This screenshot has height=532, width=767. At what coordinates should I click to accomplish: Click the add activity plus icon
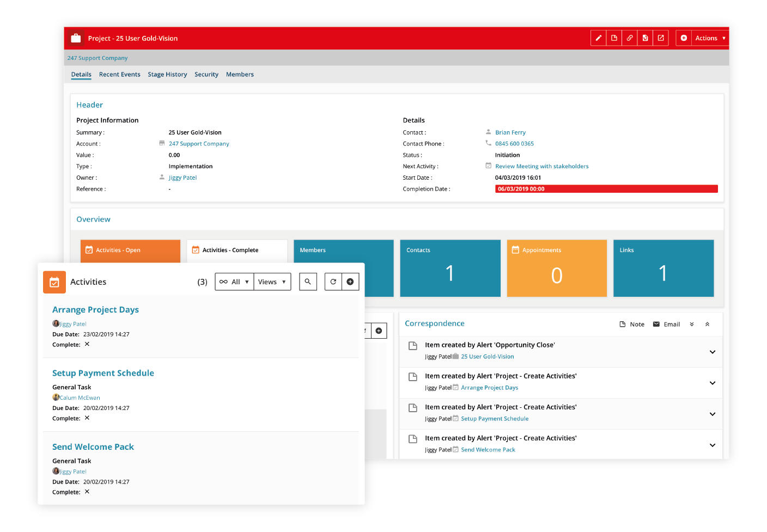click(x=350, y=282)
